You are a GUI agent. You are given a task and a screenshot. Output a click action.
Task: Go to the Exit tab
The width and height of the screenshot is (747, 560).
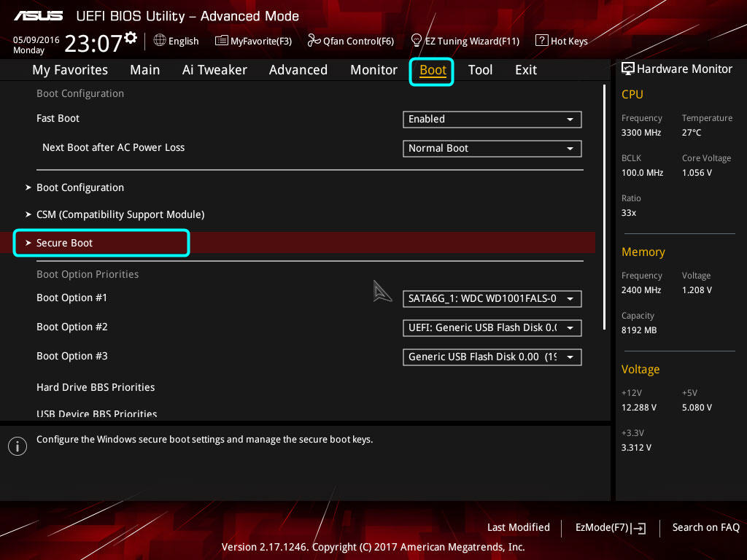pos(526,70)
